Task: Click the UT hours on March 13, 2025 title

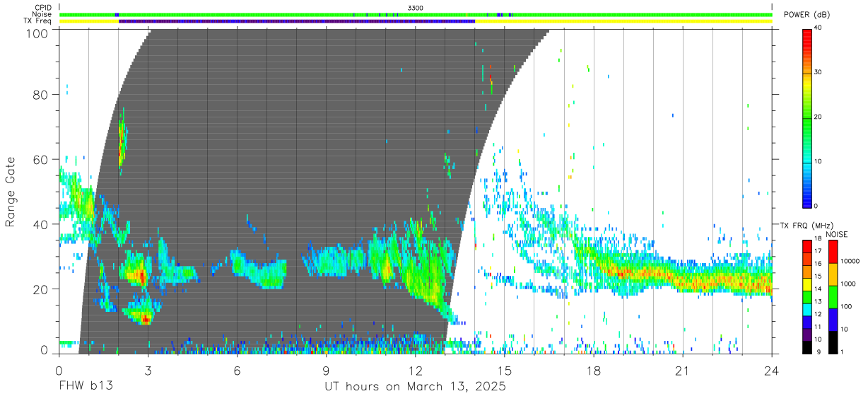Action: point(415,387)
